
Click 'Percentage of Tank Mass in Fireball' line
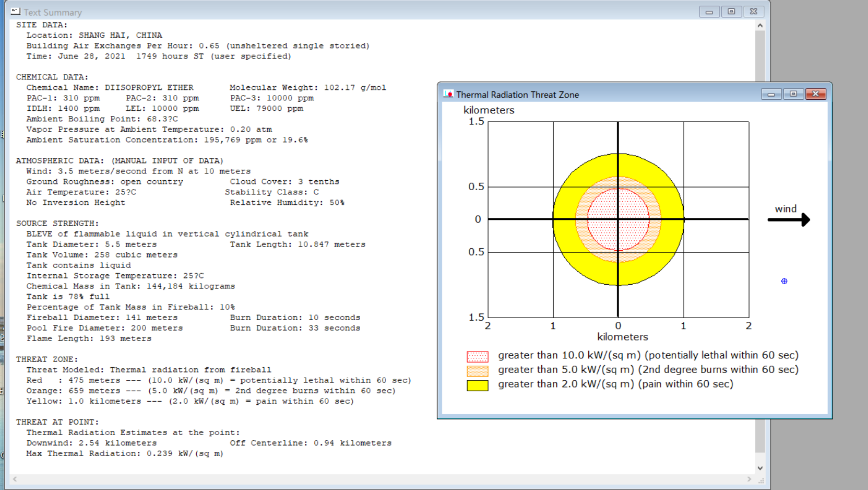tap(131, 307)
